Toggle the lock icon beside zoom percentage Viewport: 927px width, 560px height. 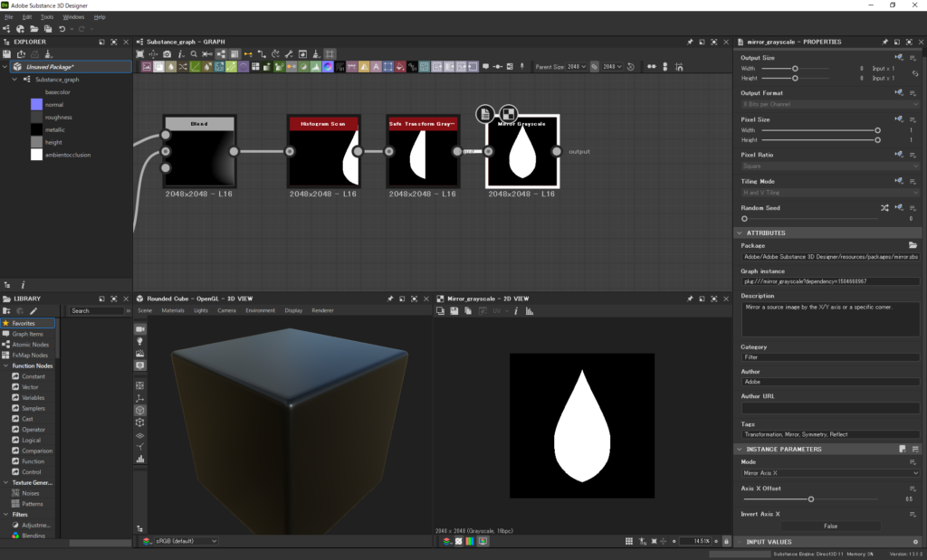click(x=726, y=541)
